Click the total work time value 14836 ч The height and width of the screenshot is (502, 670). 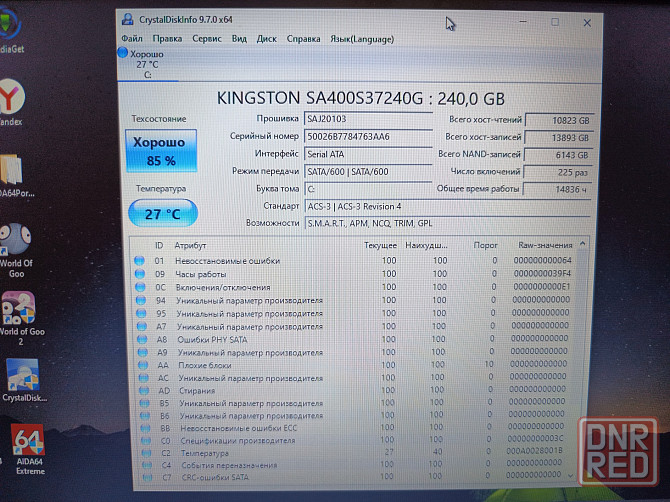point(557,189)
